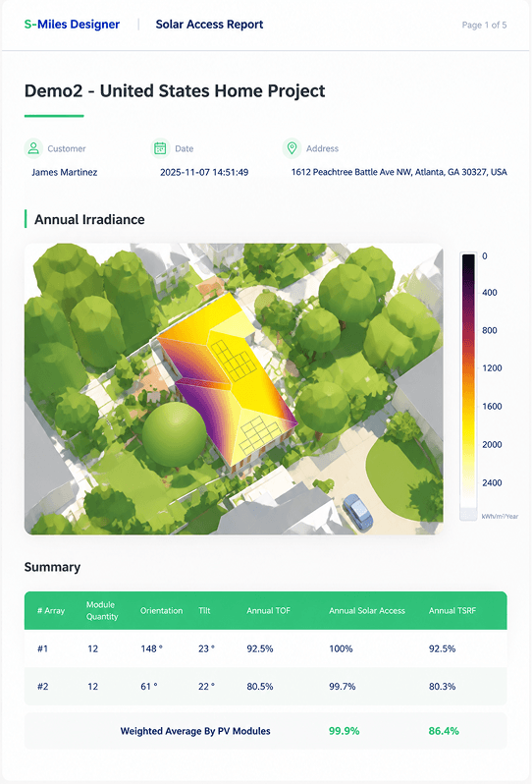Click the 92.5% Annual TOF value

(260, 648)
